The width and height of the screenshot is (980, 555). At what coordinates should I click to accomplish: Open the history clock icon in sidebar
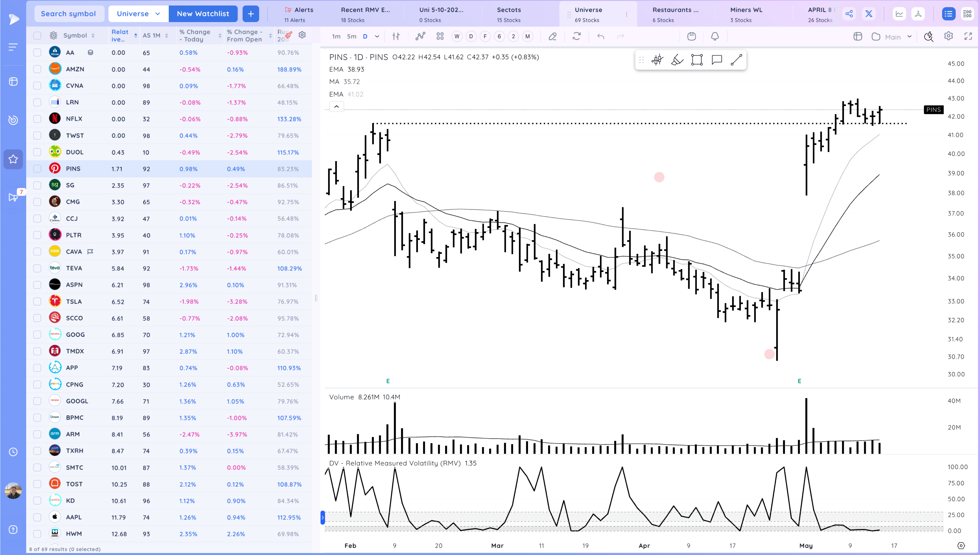pos(13,452)
